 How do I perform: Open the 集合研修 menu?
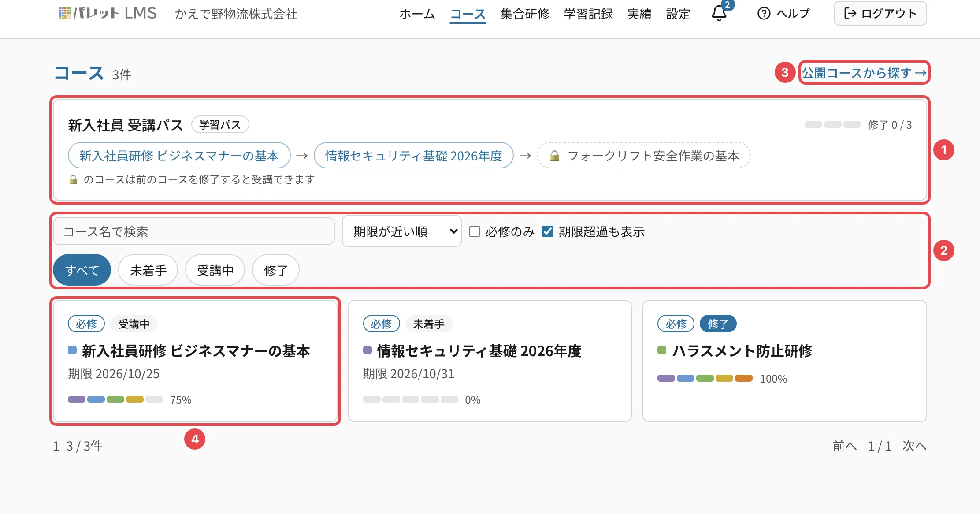[525, 14]
